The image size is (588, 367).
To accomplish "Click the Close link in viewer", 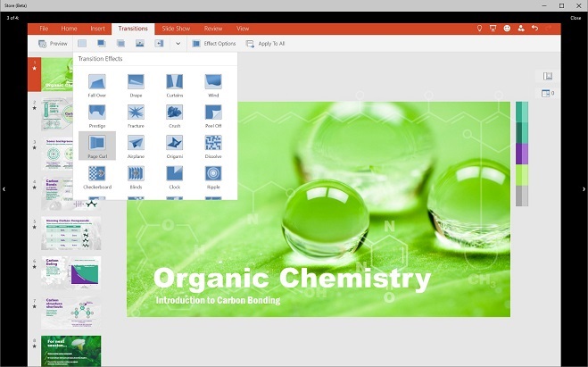I will click(x=576, y=18).
